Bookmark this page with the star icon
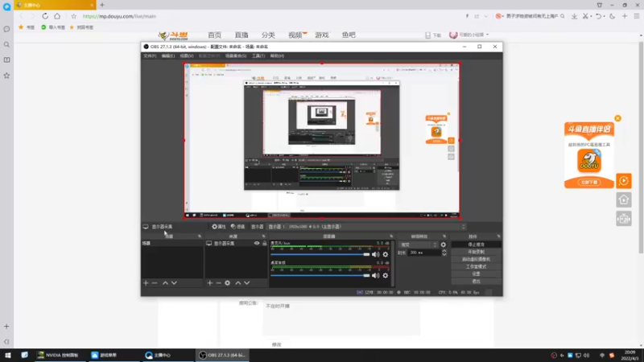The height and width of the screenshot is (362, 644). [x=73, y=16]
